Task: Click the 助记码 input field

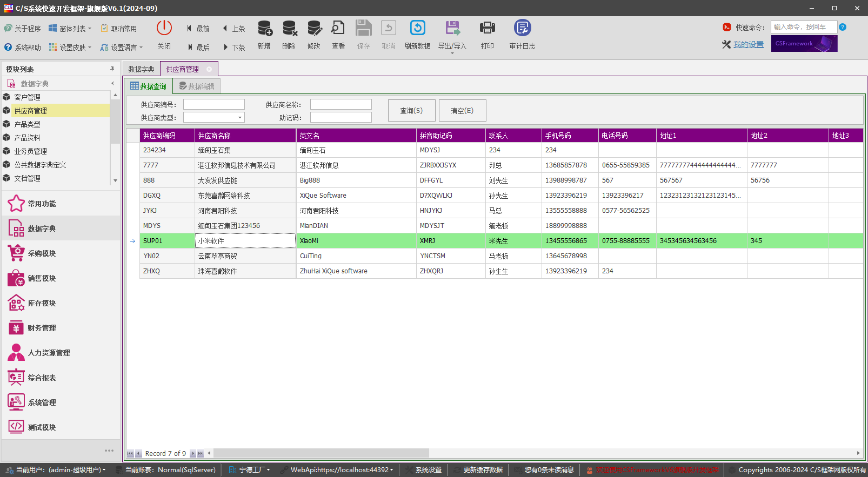Action: tap(341, 117)
